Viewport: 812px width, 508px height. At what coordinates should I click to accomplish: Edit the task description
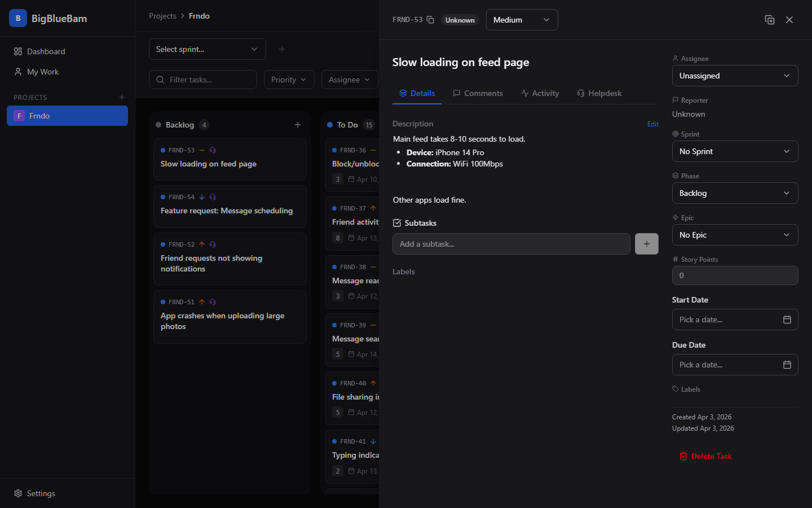[652, 124]
